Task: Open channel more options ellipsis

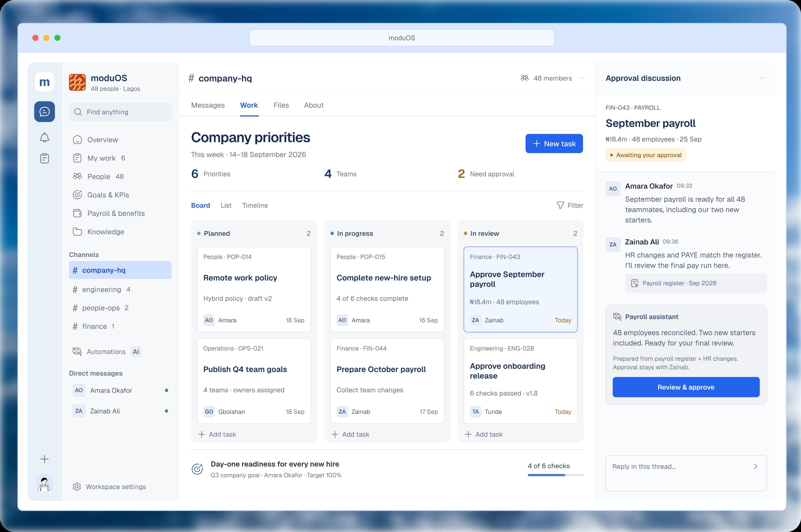Action: click(x=582, y=78)
